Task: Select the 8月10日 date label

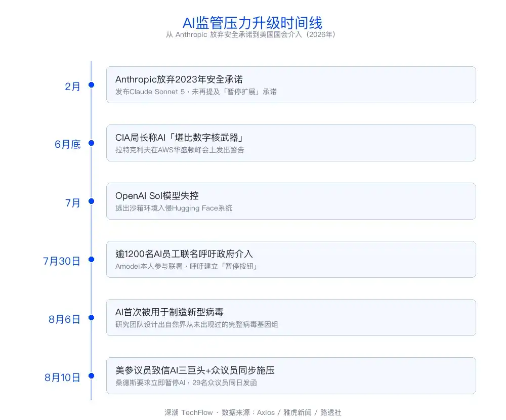Action: coord(62,377)
